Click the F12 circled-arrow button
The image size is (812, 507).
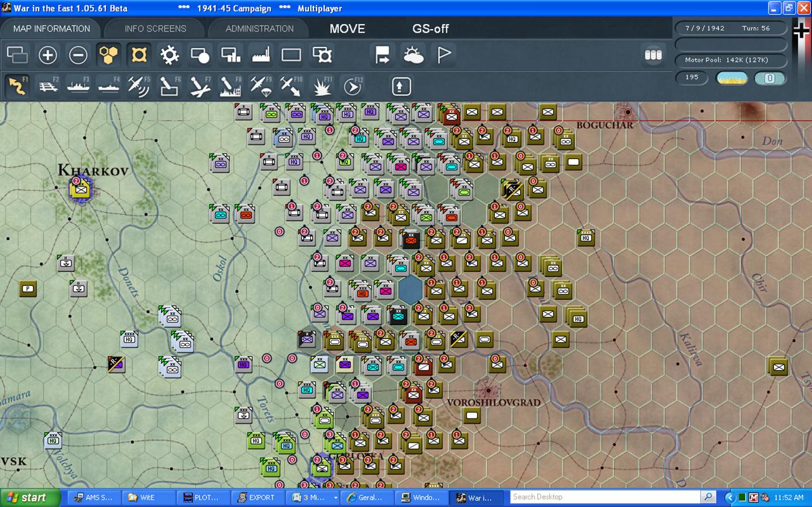[x=353, y=86]
